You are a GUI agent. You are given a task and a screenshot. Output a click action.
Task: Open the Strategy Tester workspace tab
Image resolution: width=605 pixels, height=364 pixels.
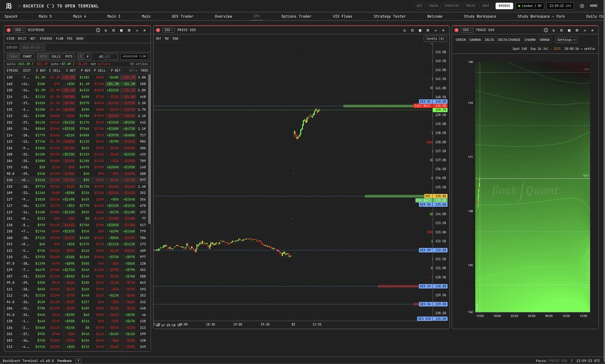pyautogui.click(x=390, y=16)
